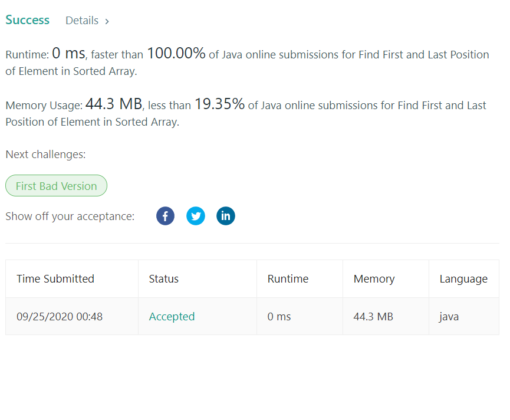Screen dimensions: 510x420
Task: Click the 100.00% runtime percentile text
Action: 176,54
